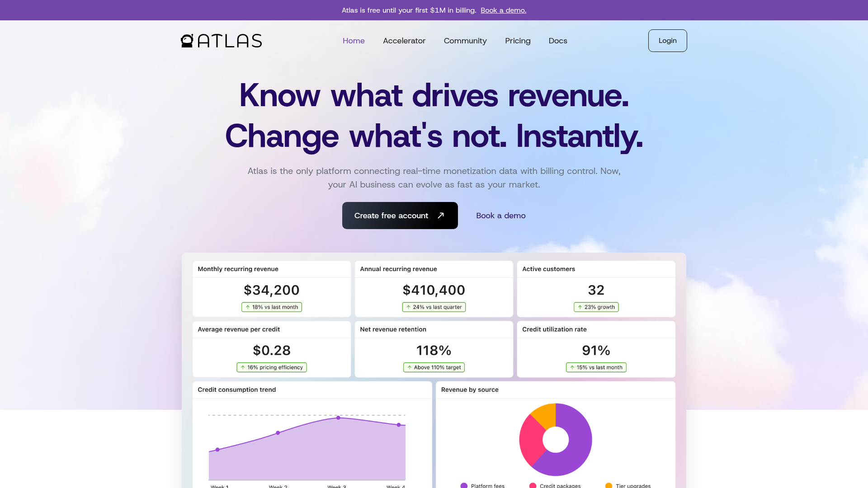The width and height of the screenshot is (868, 488).
Task: Click the Login button
Action: (667, 41)
